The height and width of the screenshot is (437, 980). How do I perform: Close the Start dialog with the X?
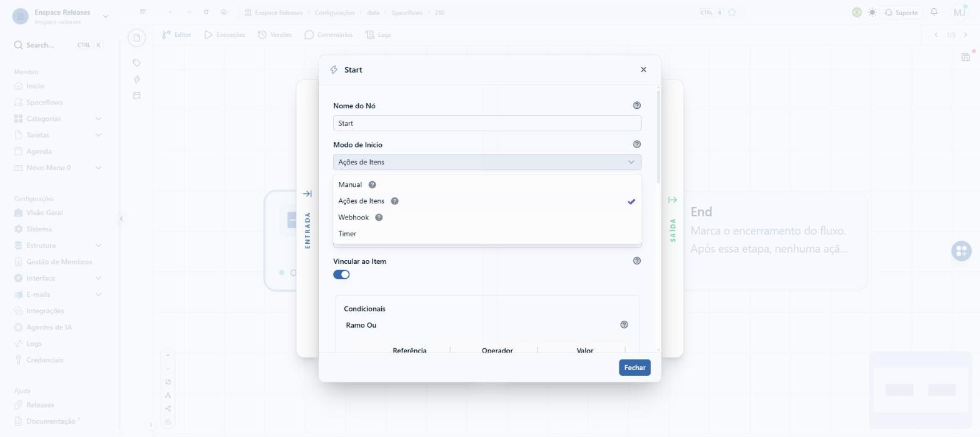coord(643,69)
